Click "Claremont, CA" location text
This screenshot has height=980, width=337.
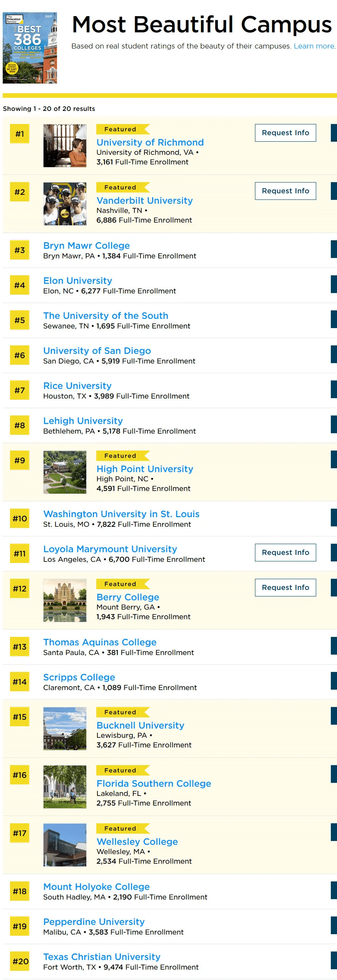pyautogui.click(x=69, y=687)
